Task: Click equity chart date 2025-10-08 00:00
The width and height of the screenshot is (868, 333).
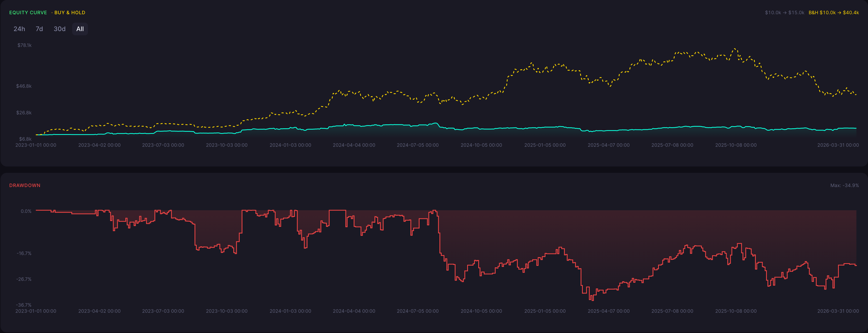Action: coord(736,145)
